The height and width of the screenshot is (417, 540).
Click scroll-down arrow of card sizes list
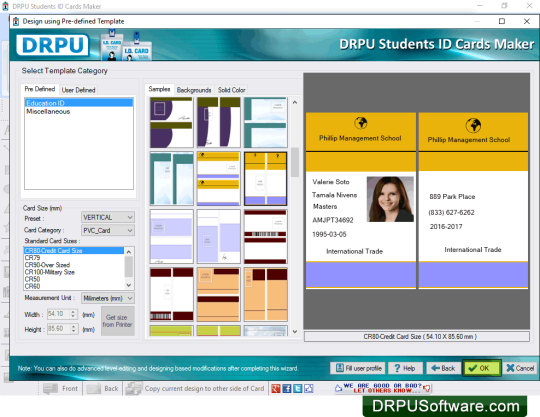tap(129, 285)
